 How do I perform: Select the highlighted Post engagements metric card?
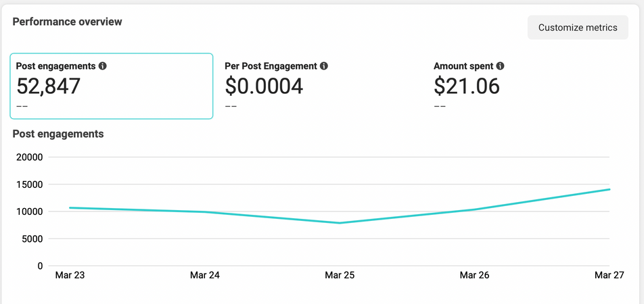(x=112, y=86)
